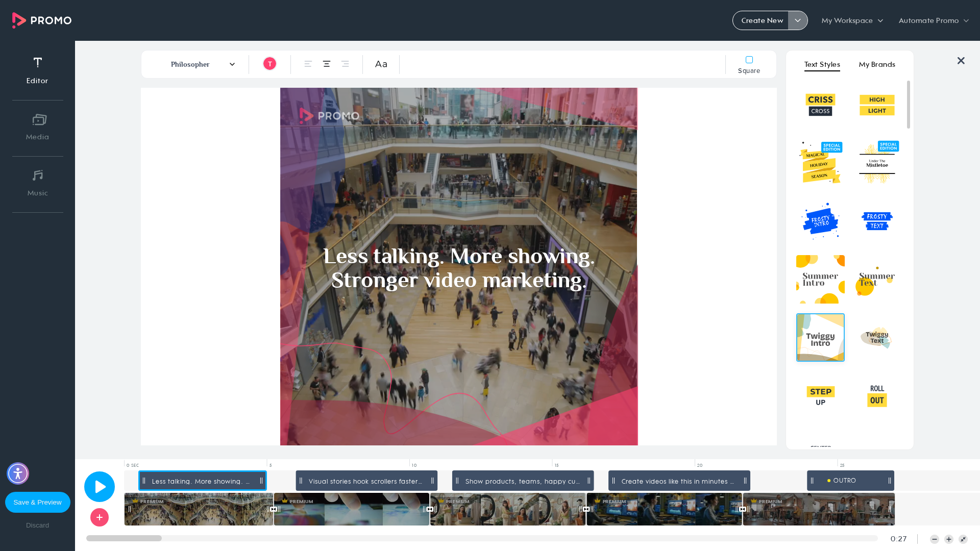
Task: Apply the Magical Holiday Season style
Action: 820,163
